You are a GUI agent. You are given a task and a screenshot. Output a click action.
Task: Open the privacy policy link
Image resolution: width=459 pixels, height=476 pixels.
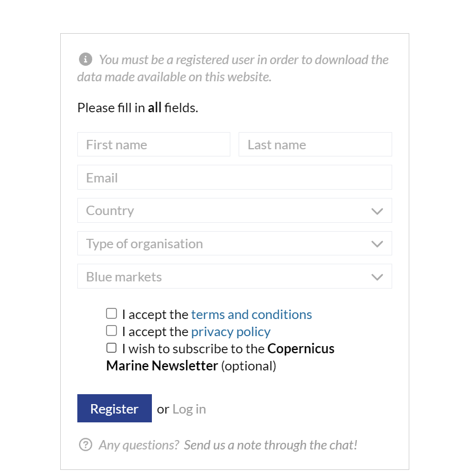pyautogui.click(x=230, y=332)
